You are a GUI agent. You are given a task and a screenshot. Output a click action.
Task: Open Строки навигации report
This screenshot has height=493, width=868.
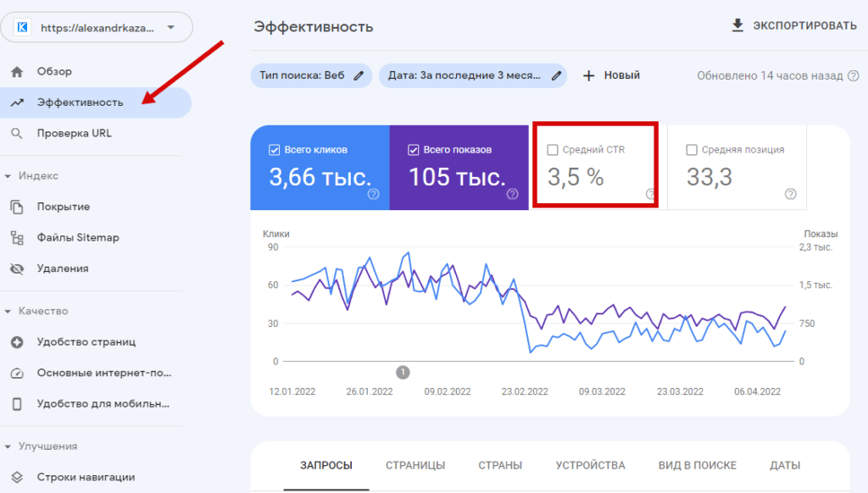coord(86,477)
